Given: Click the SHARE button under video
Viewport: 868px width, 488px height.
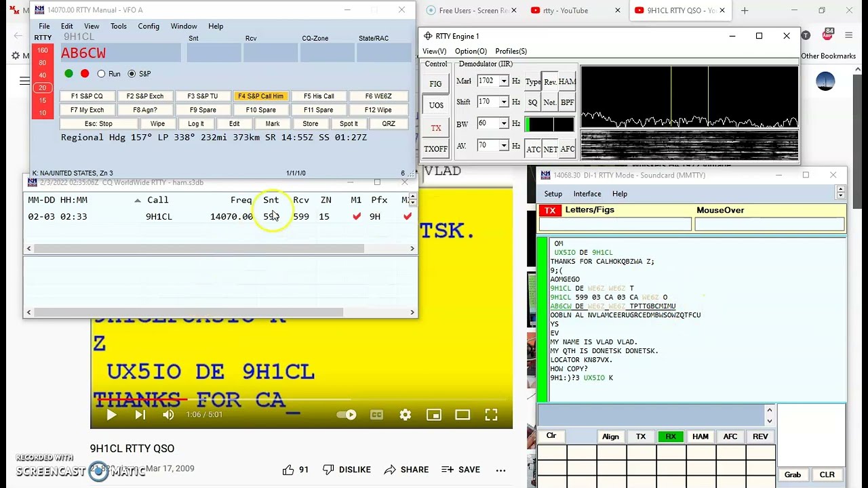Looking at the screenshot, I should point(407,470).
